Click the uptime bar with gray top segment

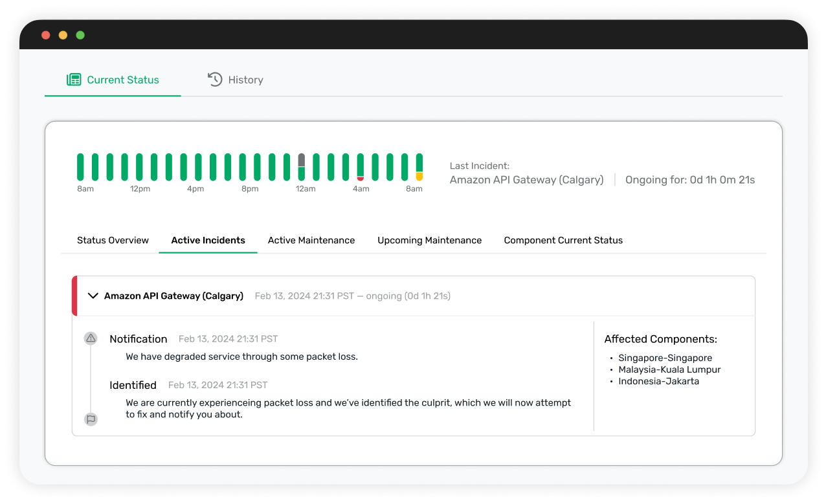point(302,167)
